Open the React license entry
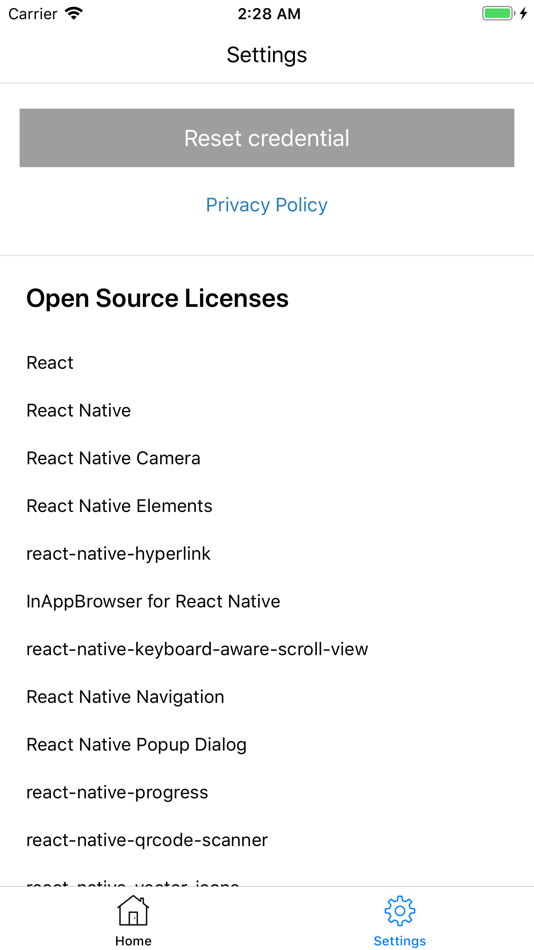 (x=50, y=363)
